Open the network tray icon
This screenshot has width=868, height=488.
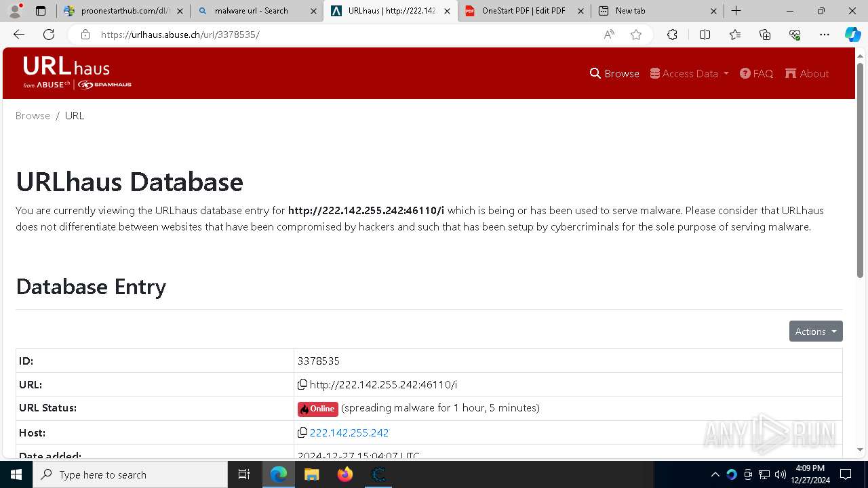764,474
